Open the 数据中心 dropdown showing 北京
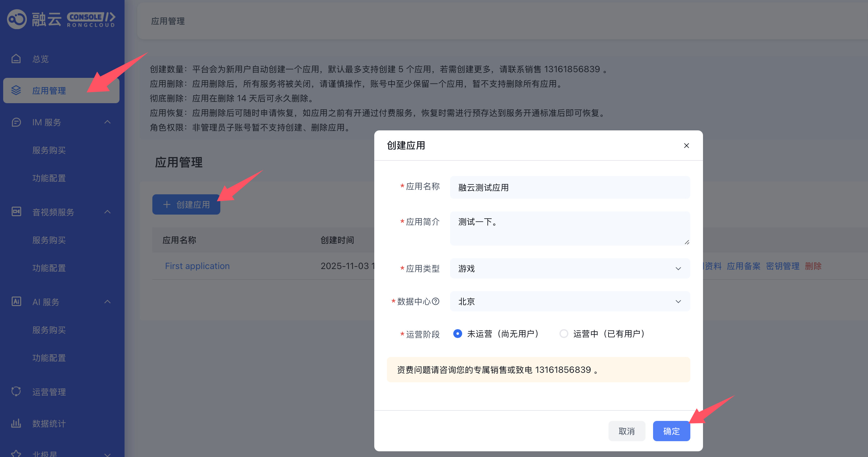This screenshot has height=457, width=868. (x=570, y=301)
